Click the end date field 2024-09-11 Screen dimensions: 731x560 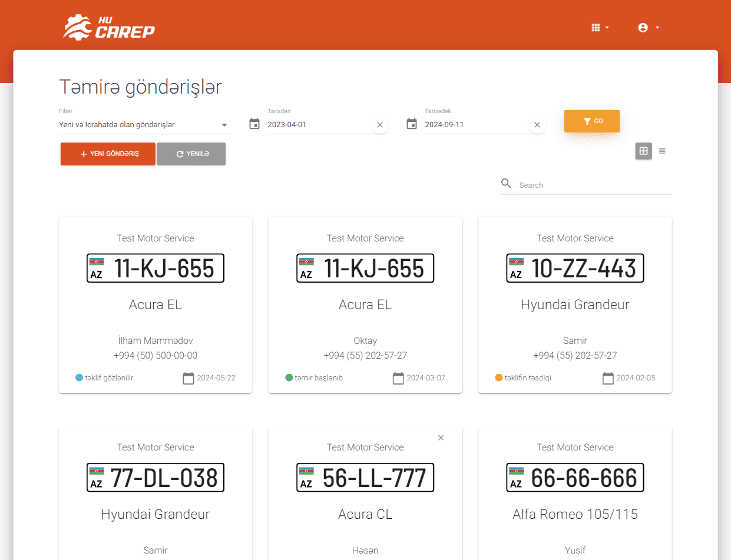point(475,125)
